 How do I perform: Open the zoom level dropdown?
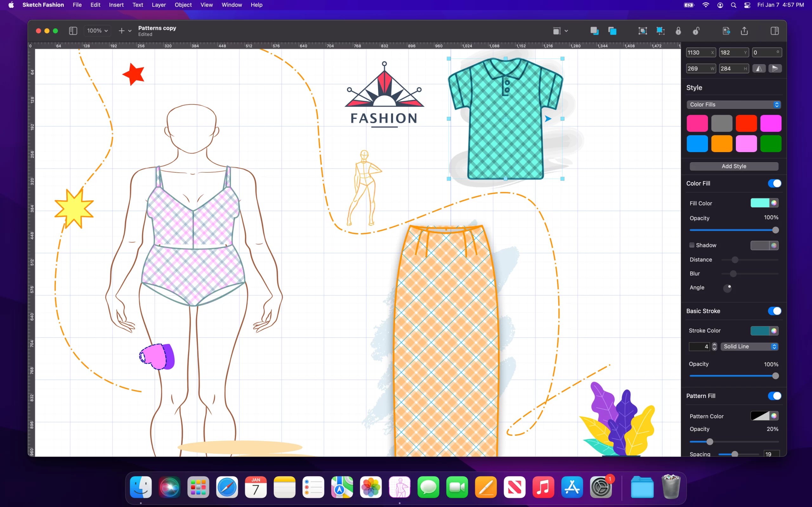(97, 30)
